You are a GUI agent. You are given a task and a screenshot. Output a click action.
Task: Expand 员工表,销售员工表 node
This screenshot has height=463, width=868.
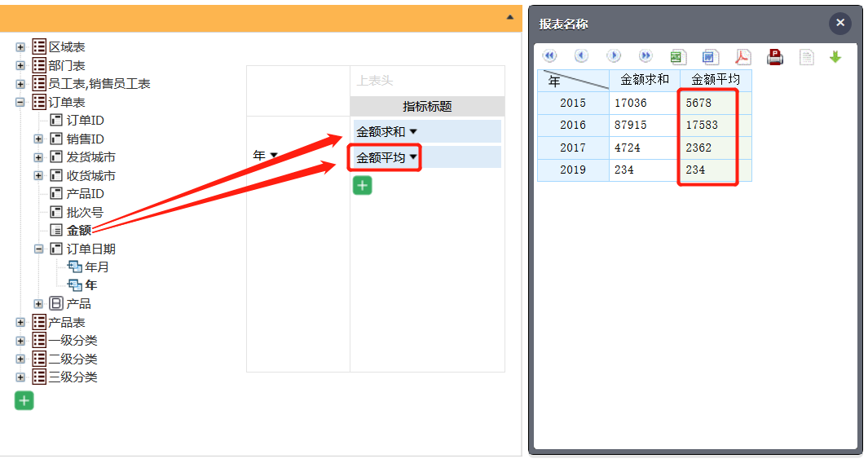pyautogui.click(x=20, y=84)
